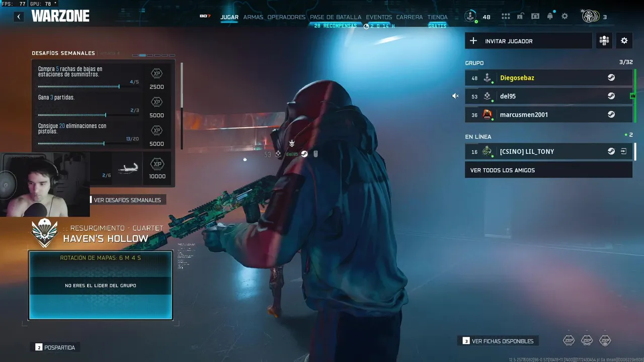Open settings gear in the top bar
Image resolution: width=644 pixels, height=362 pixels.
(565, 16)
